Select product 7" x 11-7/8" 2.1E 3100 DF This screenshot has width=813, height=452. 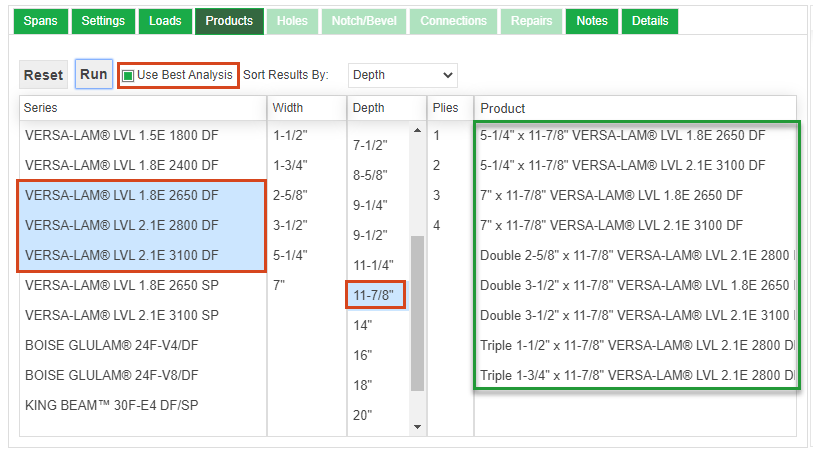pos(636,225)
